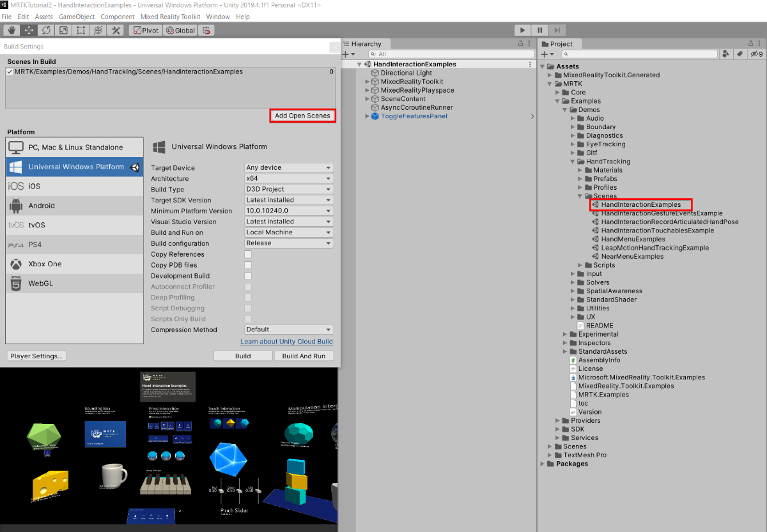The height and width of the screenshot is (532, 767).
Task: Open the Component menu
Action: point(118,17)
